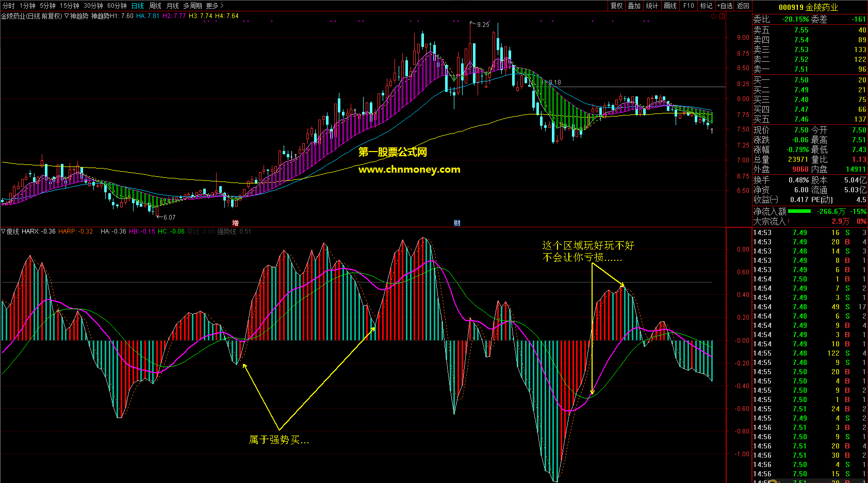Open the 统计 statistics tool

click(x=652, y=6)
